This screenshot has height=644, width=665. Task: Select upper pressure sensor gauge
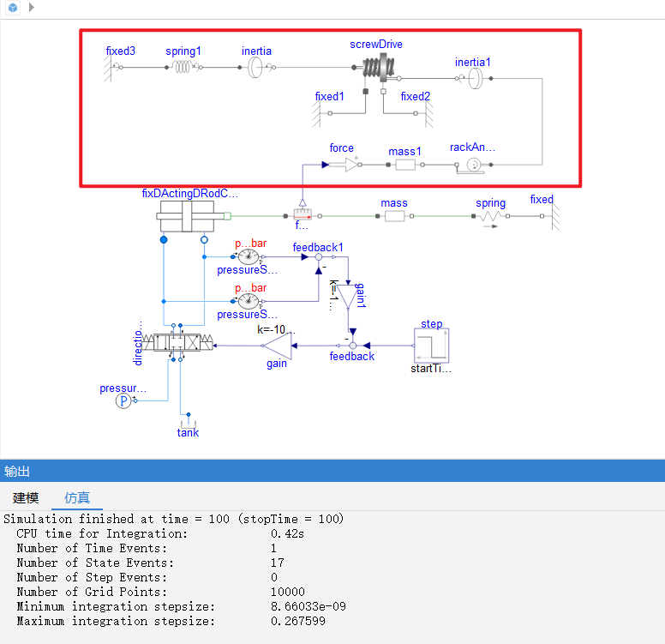(249, 257)
